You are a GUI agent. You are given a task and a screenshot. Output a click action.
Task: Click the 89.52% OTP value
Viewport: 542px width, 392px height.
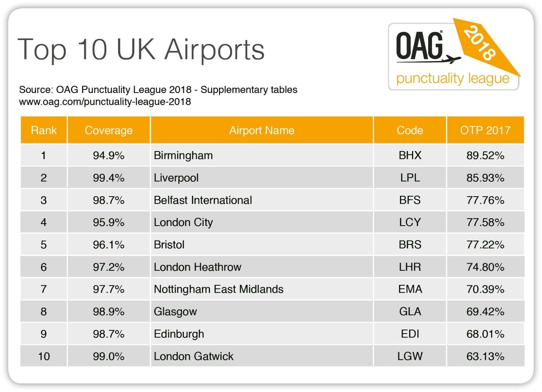click(485, 155)
